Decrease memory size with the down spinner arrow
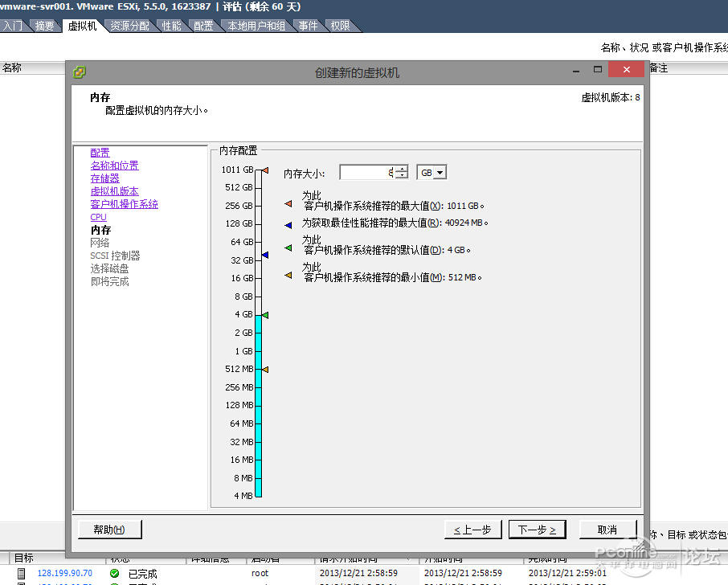Viewport: 728px width, 585px height. pyautogui.click(x=402, y=175)
